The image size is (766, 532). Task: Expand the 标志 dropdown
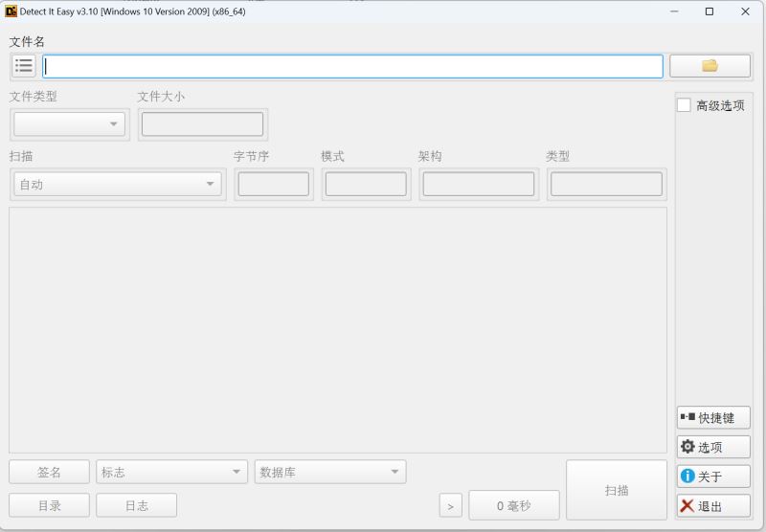click(x=171, y=472)
